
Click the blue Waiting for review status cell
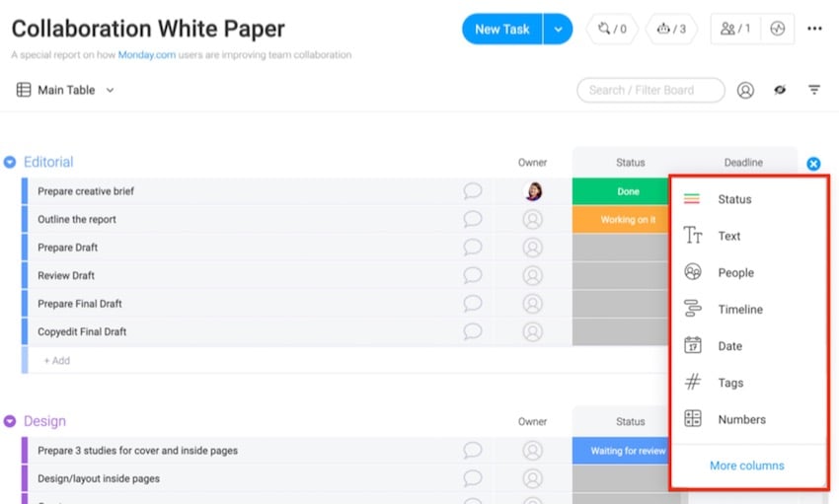coord(621,451)
